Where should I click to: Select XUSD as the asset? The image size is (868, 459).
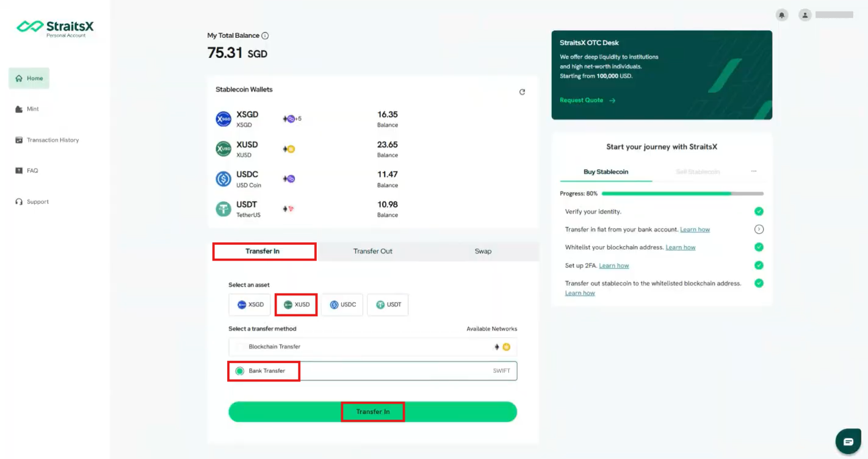pos(296,305)
